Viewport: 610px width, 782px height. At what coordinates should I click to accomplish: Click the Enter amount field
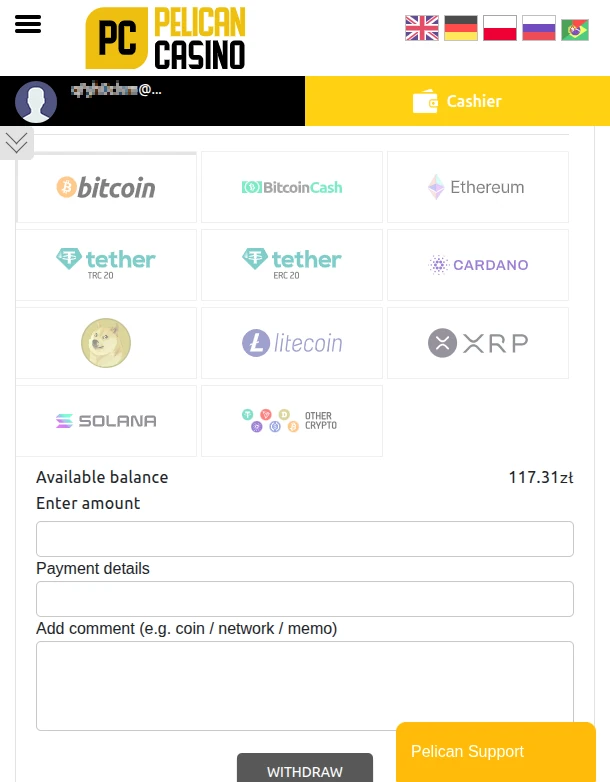[305, 539]
